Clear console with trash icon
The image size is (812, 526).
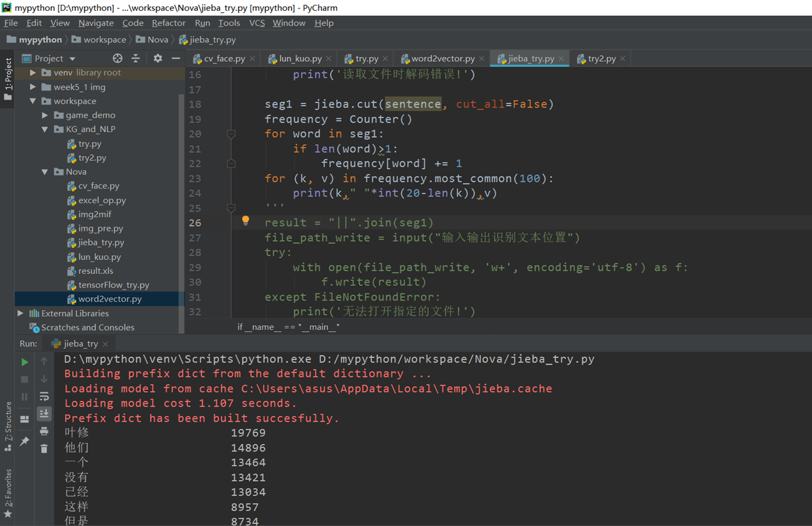44,449
